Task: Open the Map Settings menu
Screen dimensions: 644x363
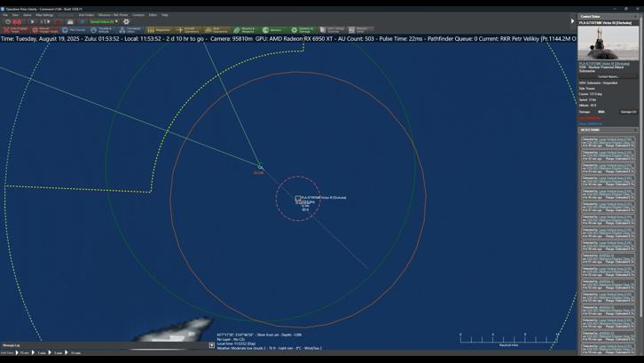Action: (44, 15)
